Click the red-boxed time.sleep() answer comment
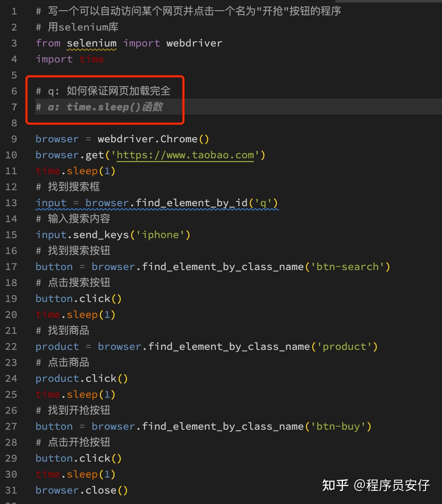Screen dimensions: 442x504 tap(100, 107)
